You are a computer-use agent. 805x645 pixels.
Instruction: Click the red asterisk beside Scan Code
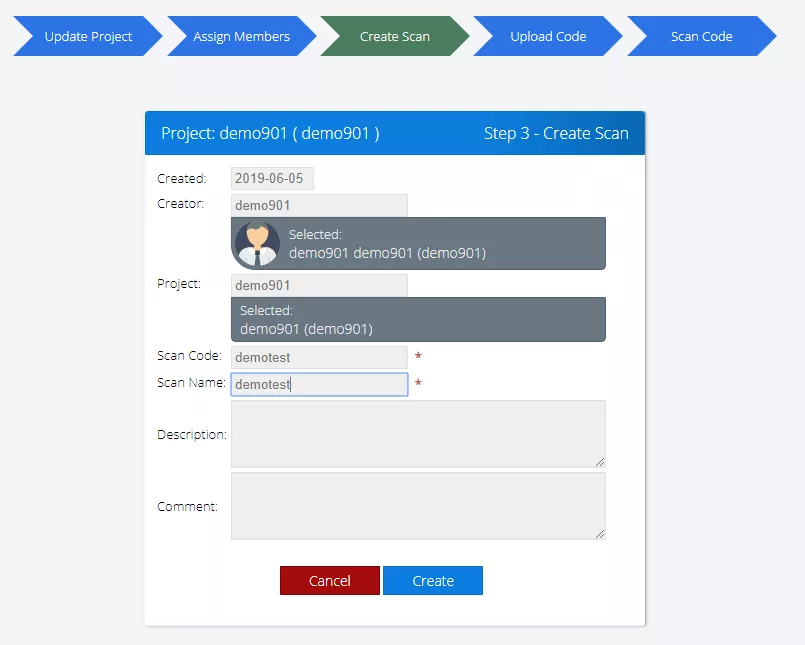[x=418, y=356]
